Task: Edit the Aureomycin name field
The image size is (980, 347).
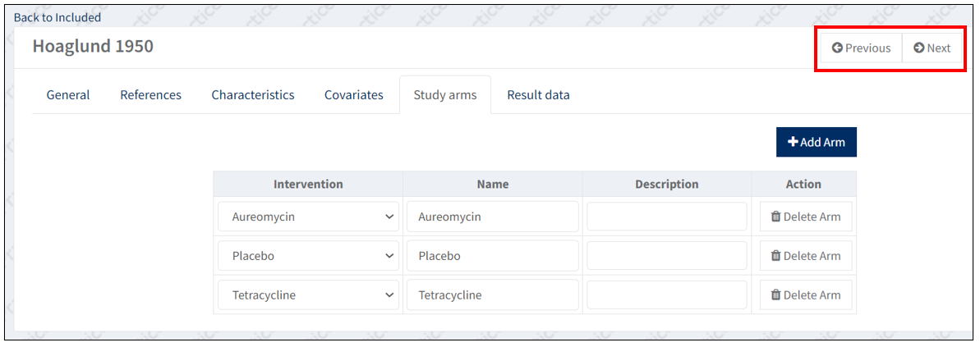Action: click(x=493, y=217)
